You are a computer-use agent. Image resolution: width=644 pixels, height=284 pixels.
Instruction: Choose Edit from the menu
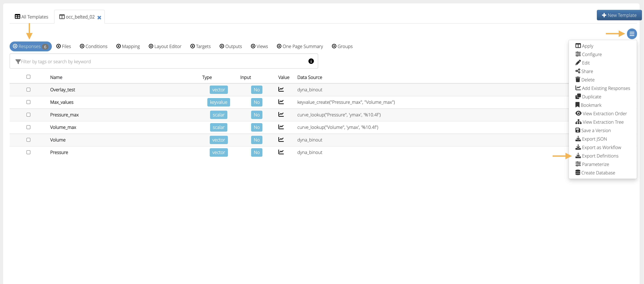point(582,63)
